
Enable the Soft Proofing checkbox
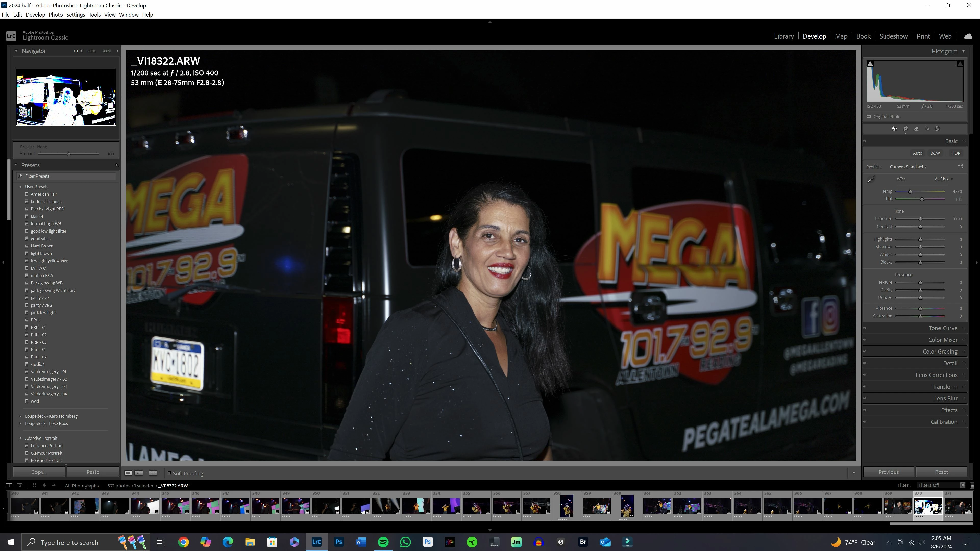pyautogui.click(x=170, y=473)
